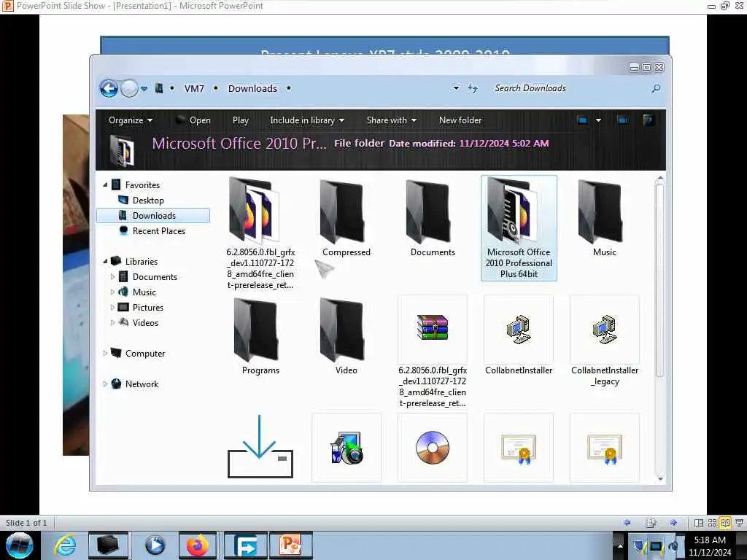
Task: Click VM7 in the address breadcrumb
Action: pyautogui.click(x=194, y=88)
